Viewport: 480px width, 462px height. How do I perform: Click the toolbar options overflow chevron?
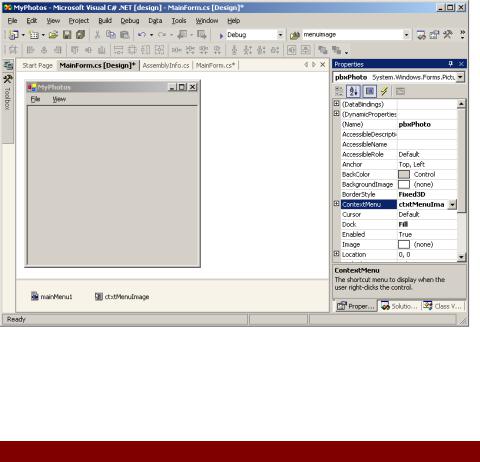click(x=462, y=34)
